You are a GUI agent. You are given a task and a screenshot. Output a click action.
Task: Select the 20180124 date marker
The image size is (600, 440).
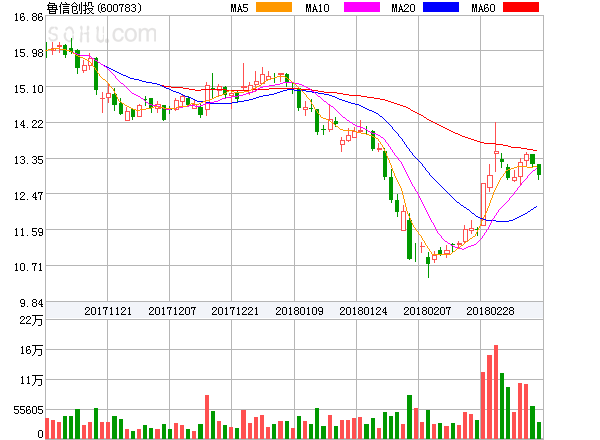click(363, 311)
